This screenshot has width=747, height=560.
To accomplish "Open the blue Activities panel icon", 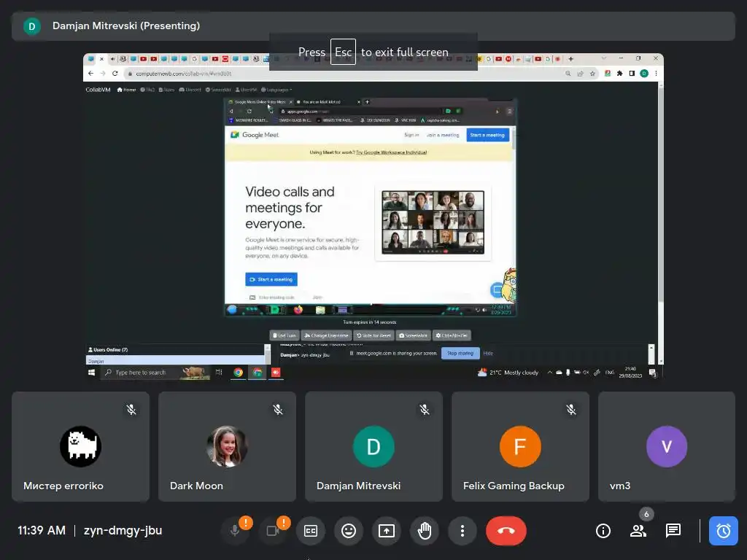I will 723,531.
